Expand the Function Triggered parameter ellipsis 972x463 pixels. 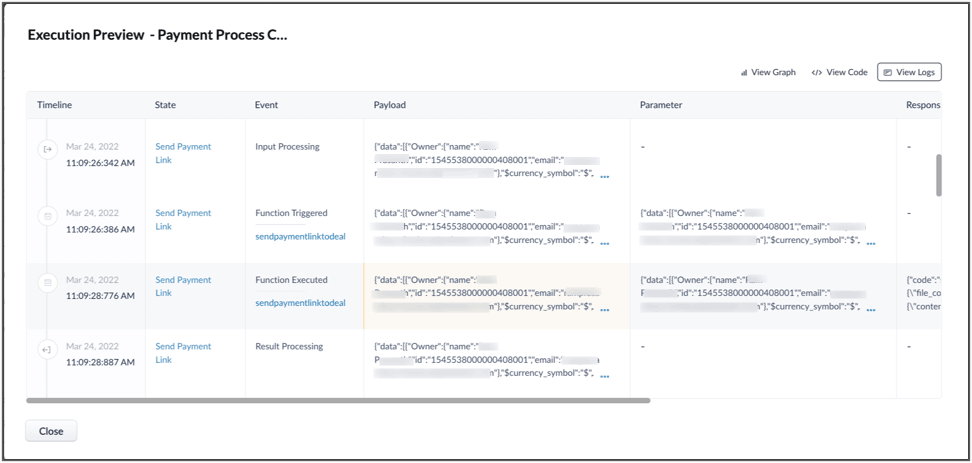pos(871,242)
